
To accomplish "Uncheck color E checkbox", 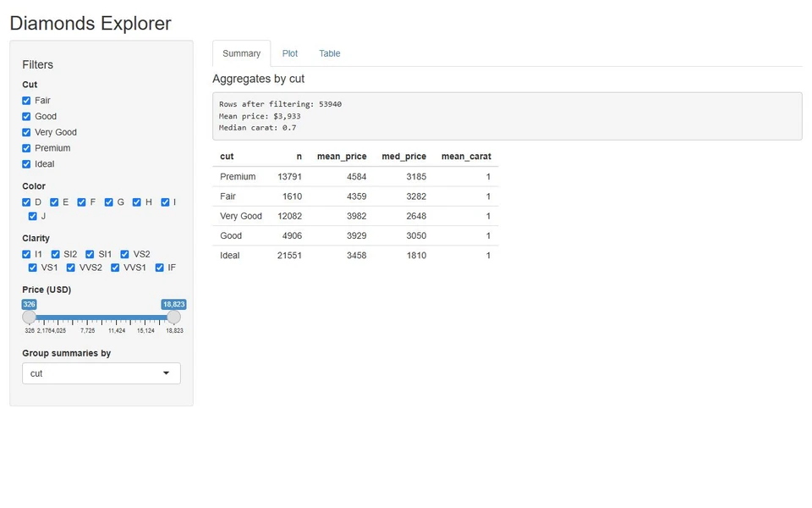I will pos(54,202).
